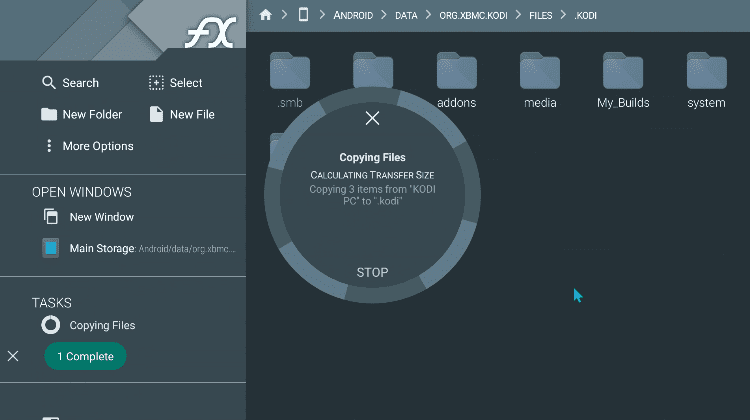Click the 1 Complete button
The image size is (750, 420).
pyautogui.click(x=85, y=356)
